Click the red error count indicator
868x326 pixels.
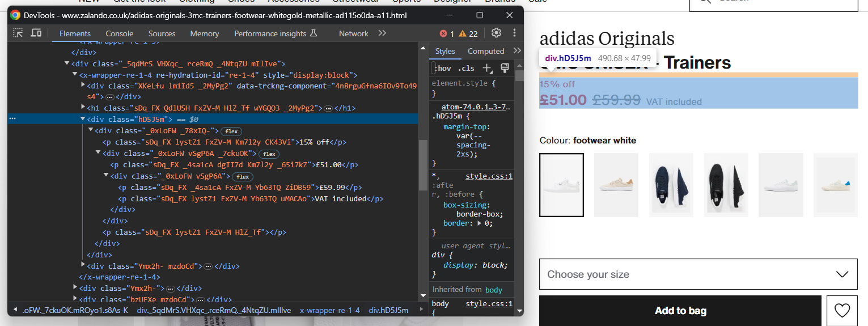pos(447,34)
